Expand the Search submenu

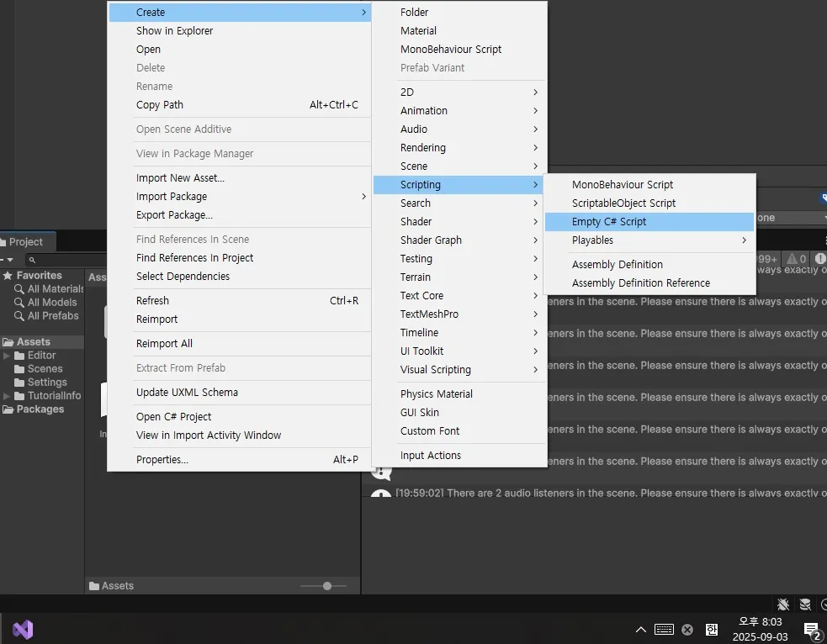click(x=459, y=203)
